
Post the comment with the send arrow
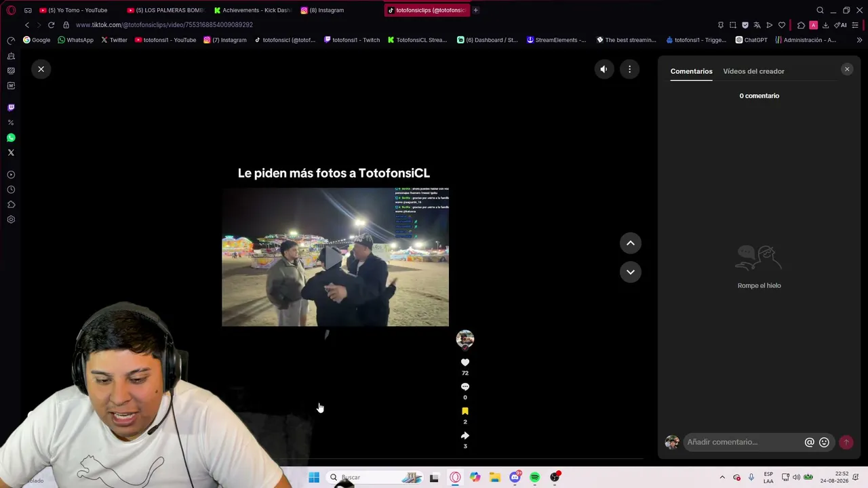click(x=846, y=442)
